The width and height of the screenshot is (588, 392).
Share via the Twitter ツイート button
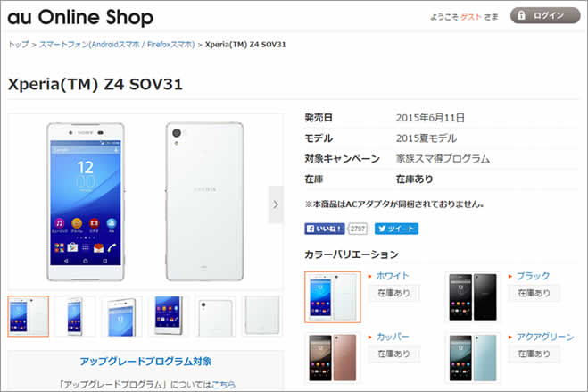point(396,229)
